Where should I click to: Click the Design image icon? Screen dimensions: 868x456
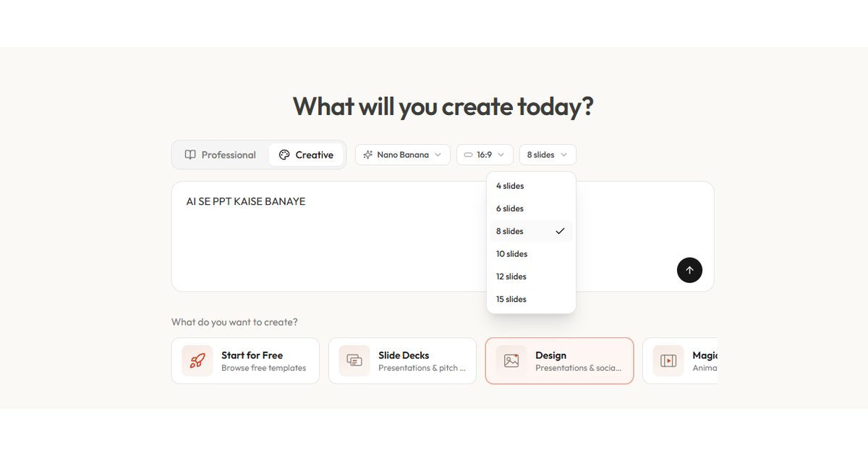pyautogui.click(x=511, y=360)
